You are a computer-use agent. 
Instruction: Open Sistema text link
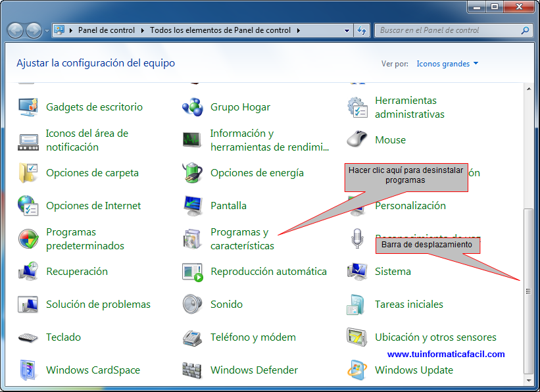pyautogui.click(x=393, y=272)
